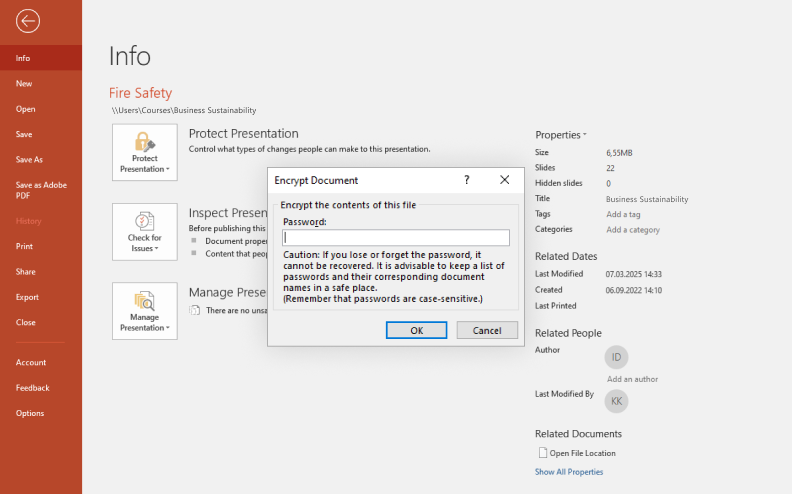The height and width of the screenshot is (494, 792).
Task: Select Save as Adobe PDF
Action: pos(41,190)
